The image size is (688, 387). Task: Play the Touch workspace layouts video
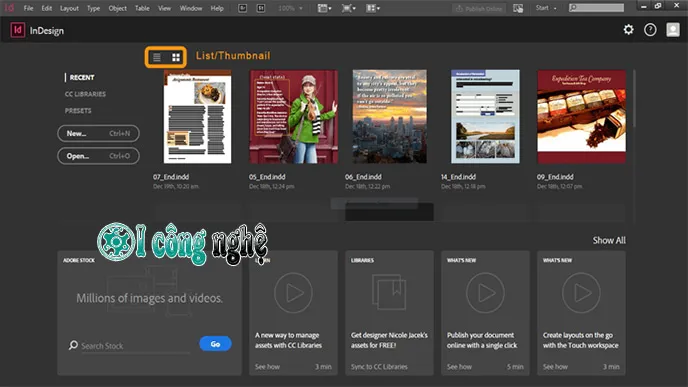581,293
